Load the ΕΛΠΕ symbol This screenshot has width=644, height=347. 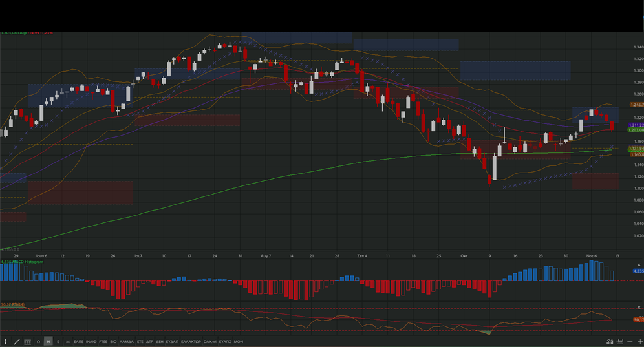[78, 342]
